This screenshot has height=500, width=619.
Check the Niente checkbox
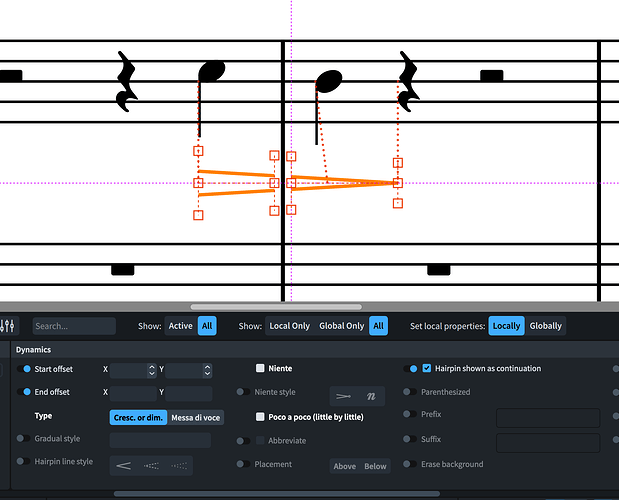(260, 368)
